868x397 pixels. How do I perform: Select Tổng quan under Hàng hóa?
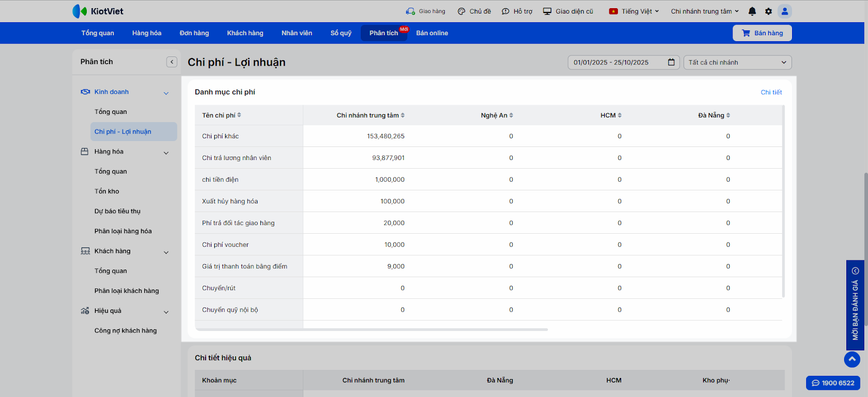[111, 171]
